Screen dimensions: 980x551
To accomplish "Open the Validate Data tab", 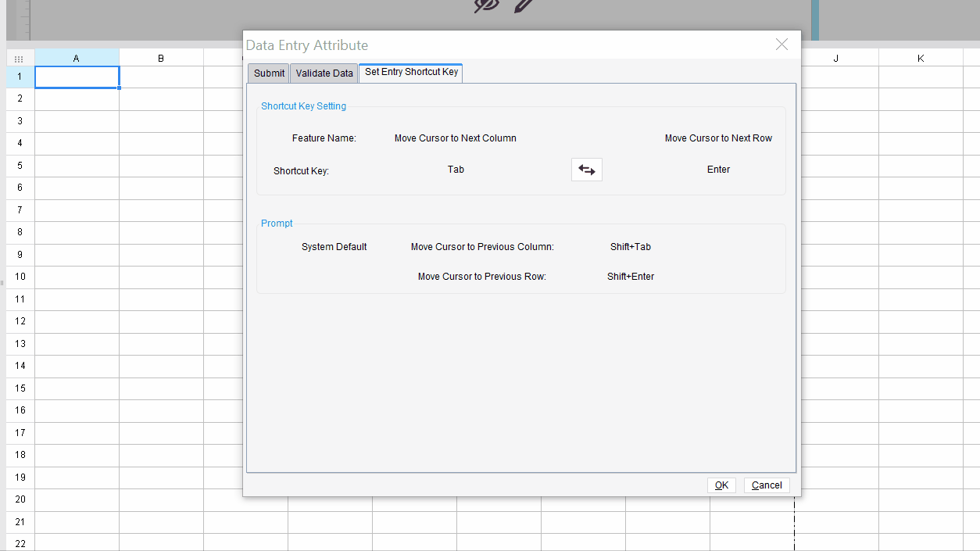I will click(324, 73).
